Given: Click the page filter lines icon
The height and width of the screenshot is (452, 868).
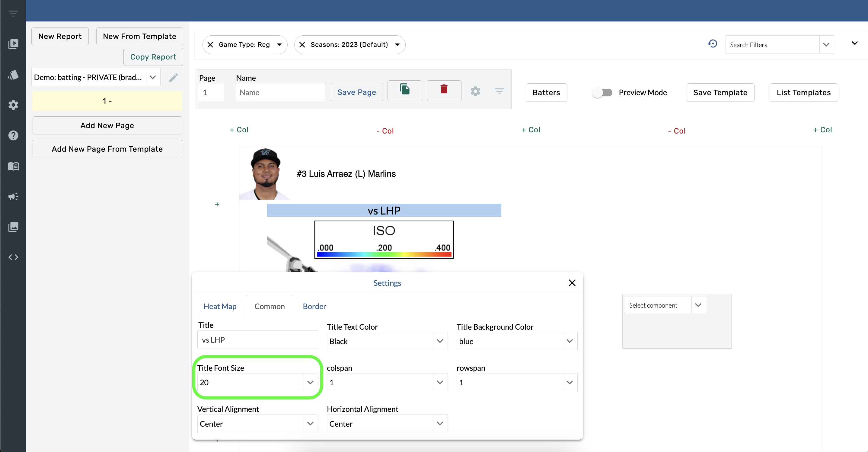Looking at the screenshot, I should 499,91.
